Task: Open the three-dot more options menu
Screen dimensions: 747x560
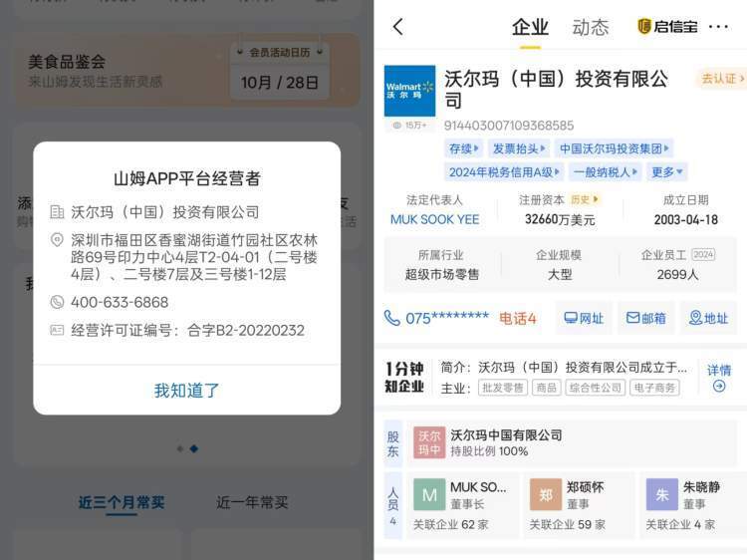Action: coord(718,27)
